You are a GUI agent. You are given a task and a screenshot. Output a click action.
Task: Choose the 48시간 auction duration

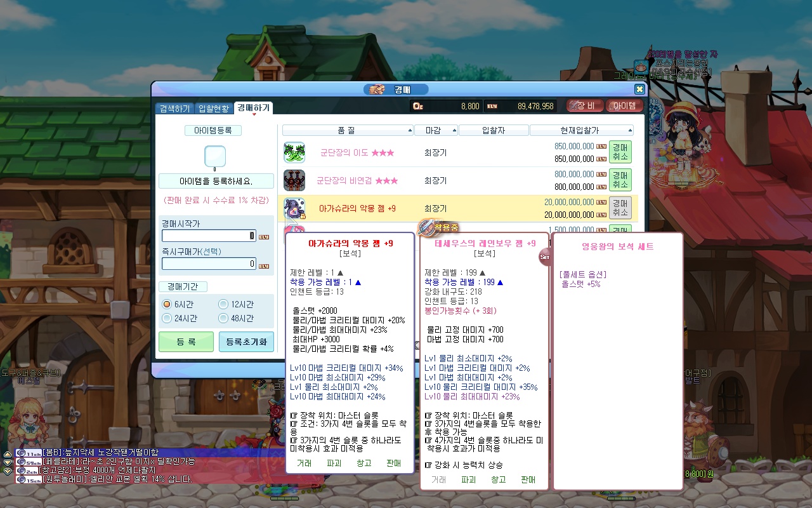(x=223, y=318)
